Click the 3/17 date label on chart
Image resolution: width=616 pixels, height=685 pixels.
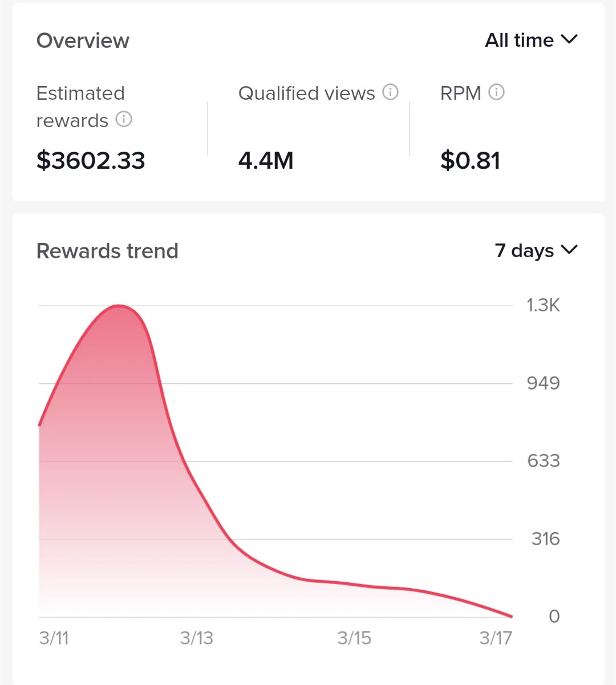tap(496, 638)
